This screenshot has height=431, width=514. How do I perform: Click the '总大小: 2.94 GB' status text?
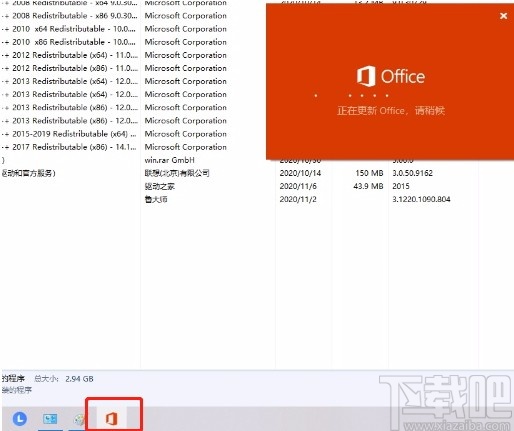coord(64,379)
